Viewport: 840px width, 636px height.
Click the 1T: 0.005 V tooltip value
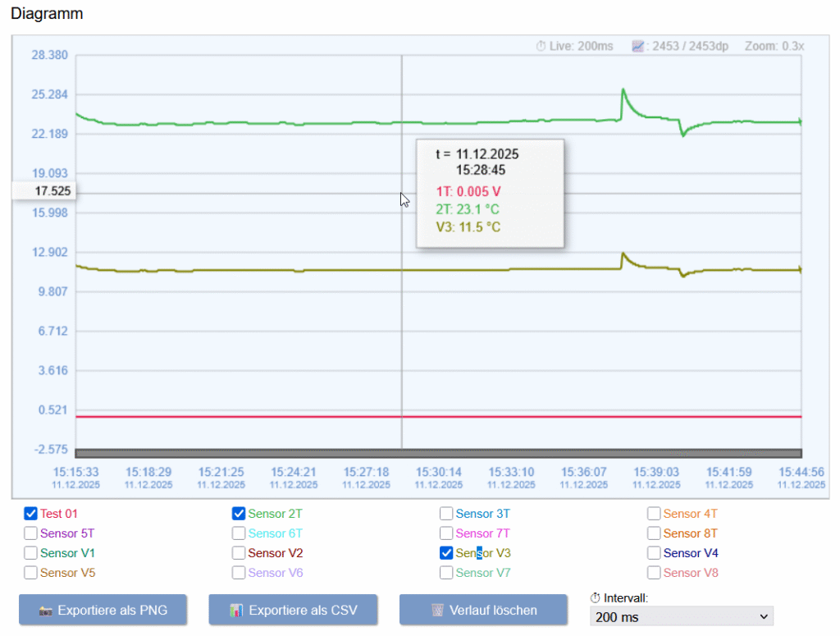click(468, 191)
